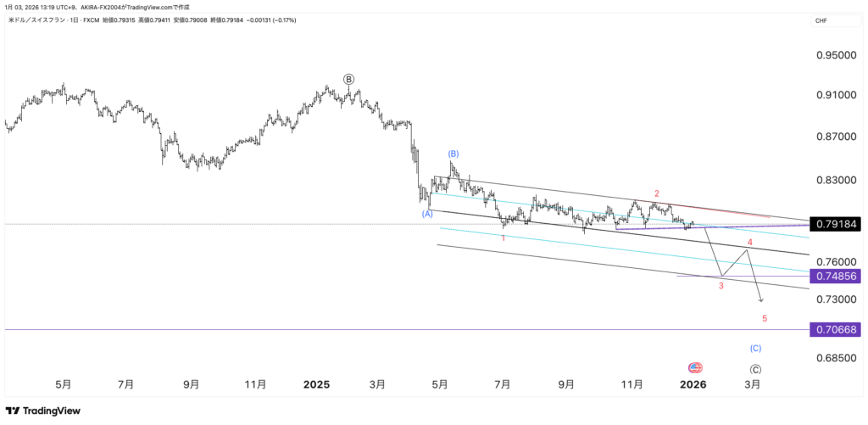Open the CHF currency selector
868x425 pixels.
821,20
